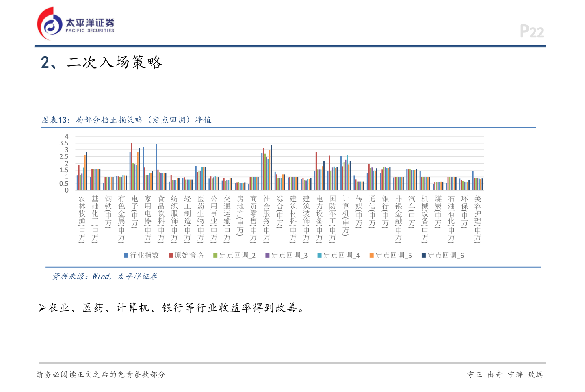The image size is (585, 392).
Task: Click the 定点回调_3 legend label
Action: point(289,256)
